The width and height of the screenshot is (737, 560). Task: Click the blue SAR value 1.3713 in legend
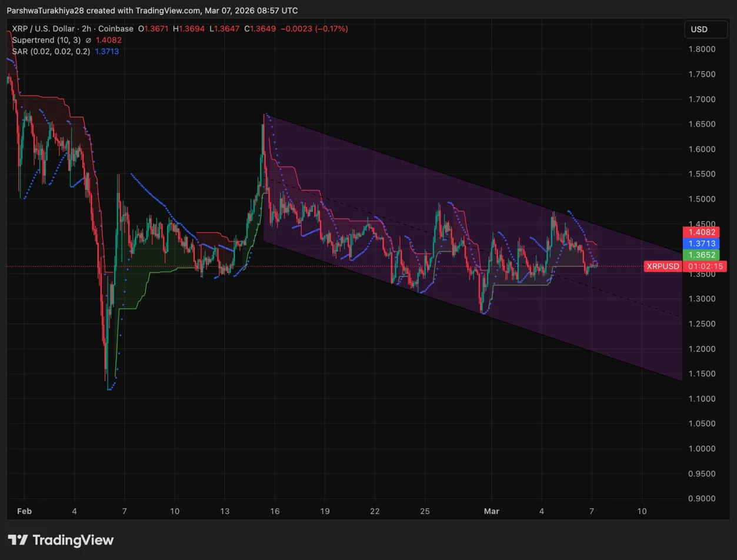click(x=107, y=51)
